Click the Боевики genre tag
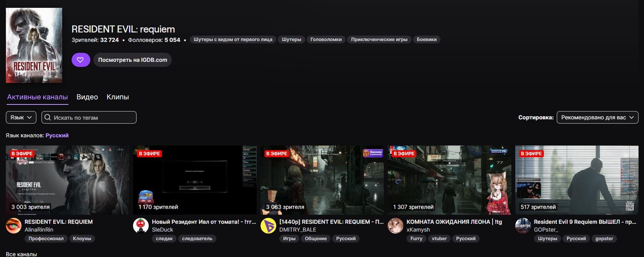This screenshot has height=257, width=644. [426, 40]
